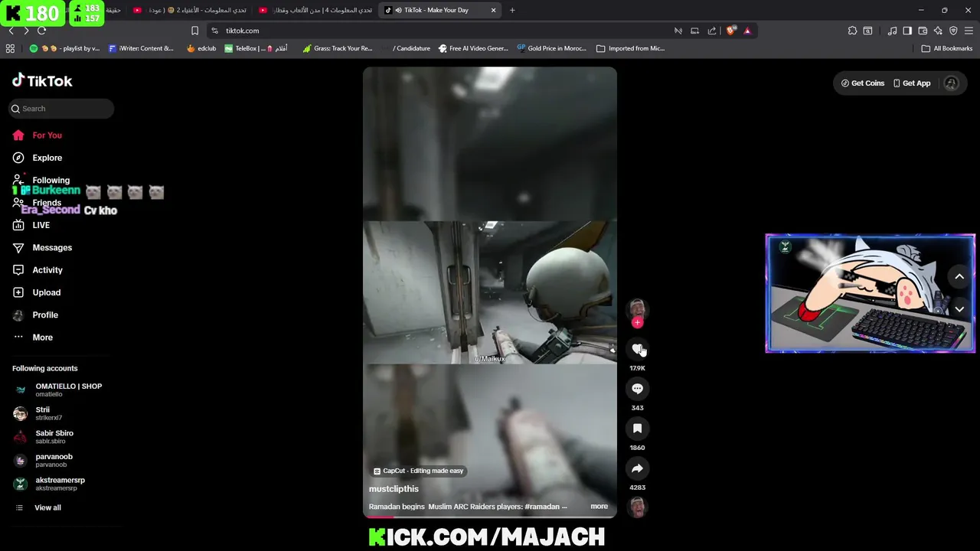Click the bookmark icon beside address bar
The image size is (980, 551).
pos(194,31)
